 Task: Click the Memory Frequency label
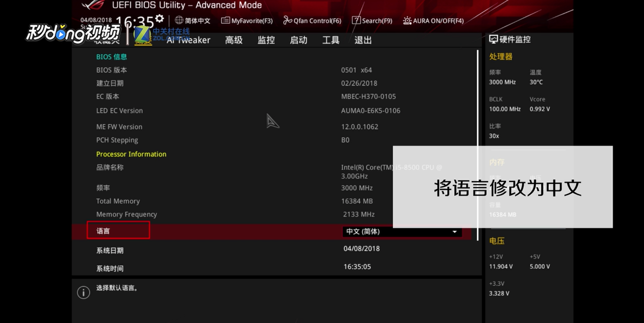(126, 214)
